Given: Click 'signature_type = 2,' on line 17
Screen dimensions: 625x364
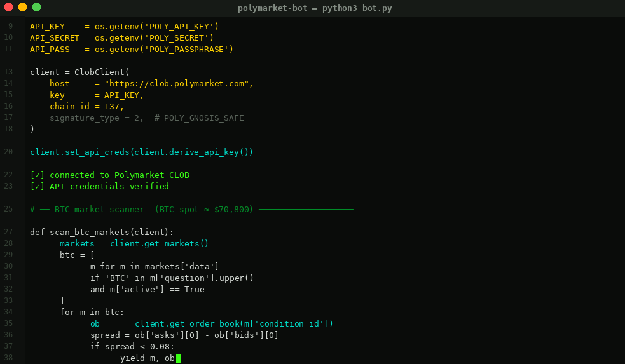Looking at the screenshot, I should 97,118.
